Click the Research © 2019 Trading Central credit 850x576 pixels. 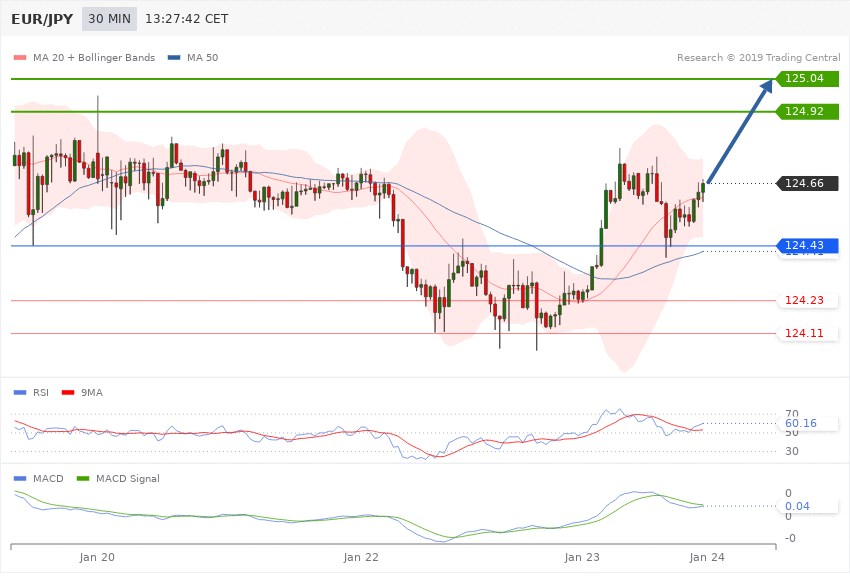pyautogui.click(x=758, y=57)
